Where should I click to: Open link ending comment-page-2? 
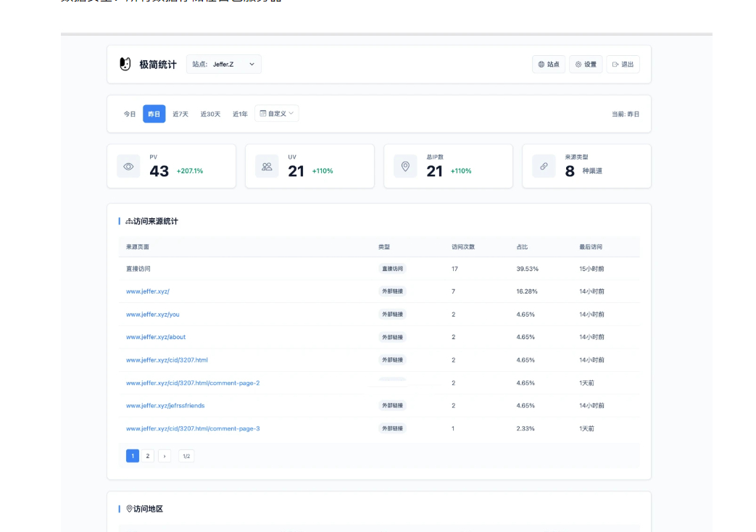pos(193,383)
